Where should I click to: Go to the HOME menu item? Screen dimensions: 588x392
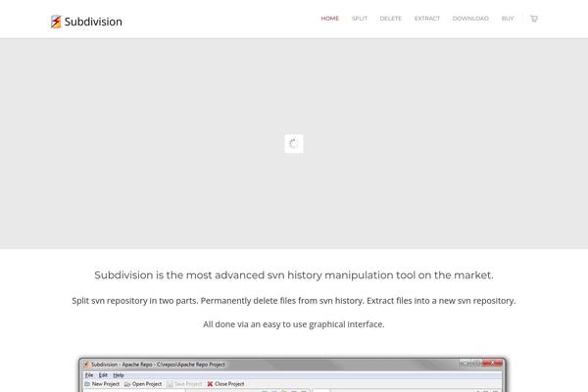point(330,19)
